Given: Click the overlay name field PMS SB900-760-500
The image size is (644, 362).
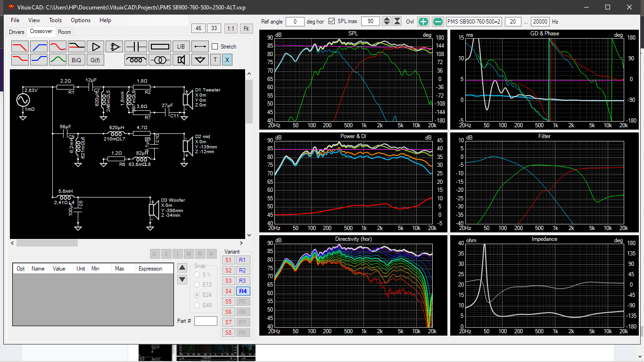Looking at the screenshot, I should point(474,22).
